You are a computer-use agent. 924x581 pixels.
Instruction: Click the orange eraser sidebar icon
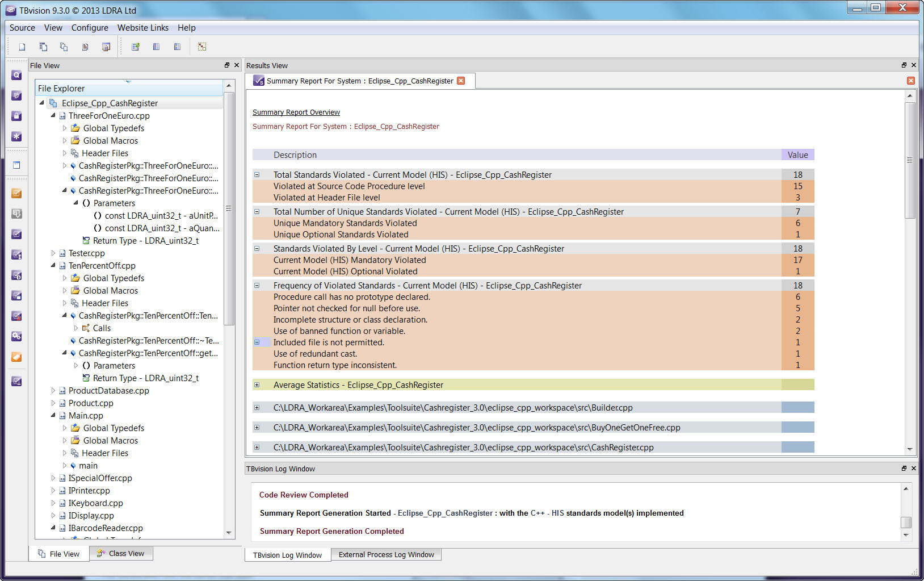pos(16,357)
